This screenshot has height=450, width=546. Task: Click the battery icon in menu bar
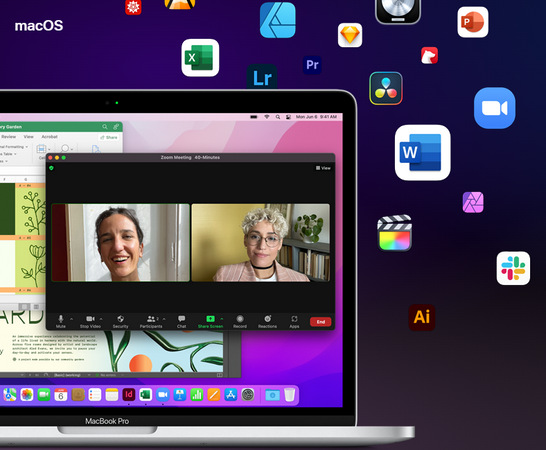254,117
